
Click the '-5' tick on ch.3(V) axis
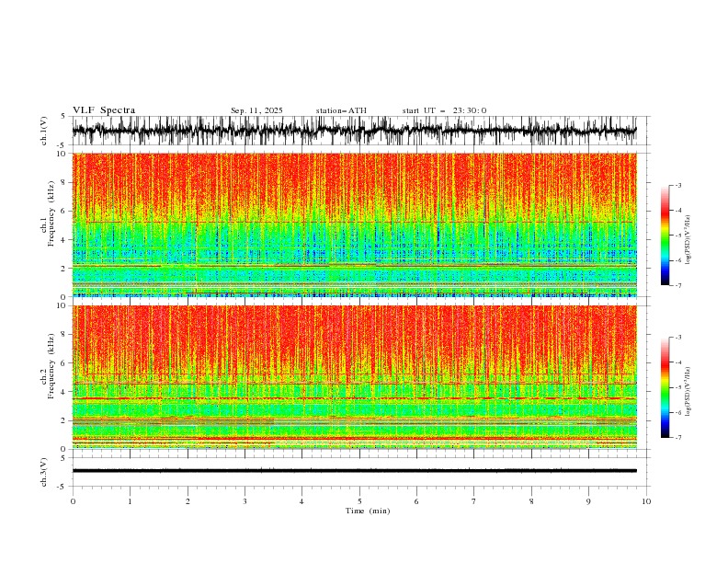click(63, 487)
